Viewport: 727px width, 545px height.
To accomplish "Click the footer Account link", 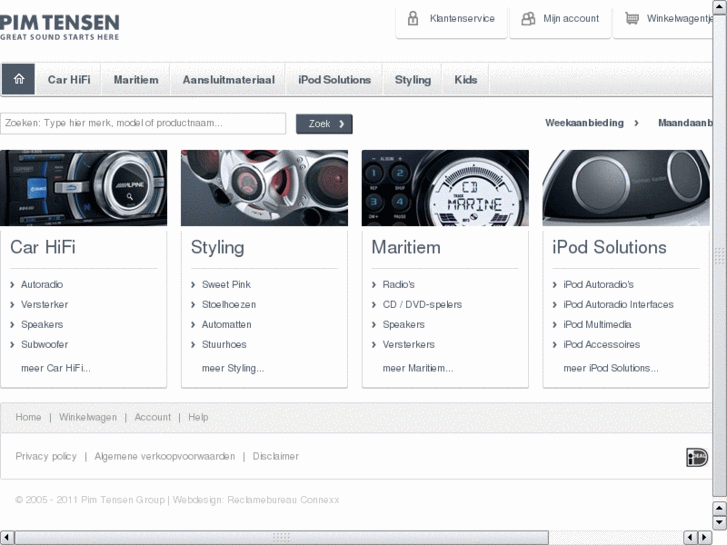I will 153,417.
